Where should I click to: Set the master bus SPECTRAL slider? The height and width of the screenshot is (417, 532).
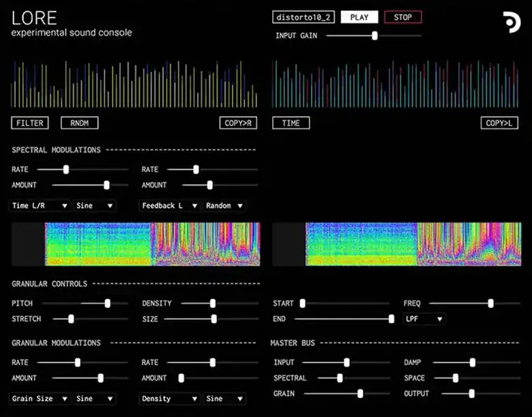pyautogui.click(x=354, y=378)
